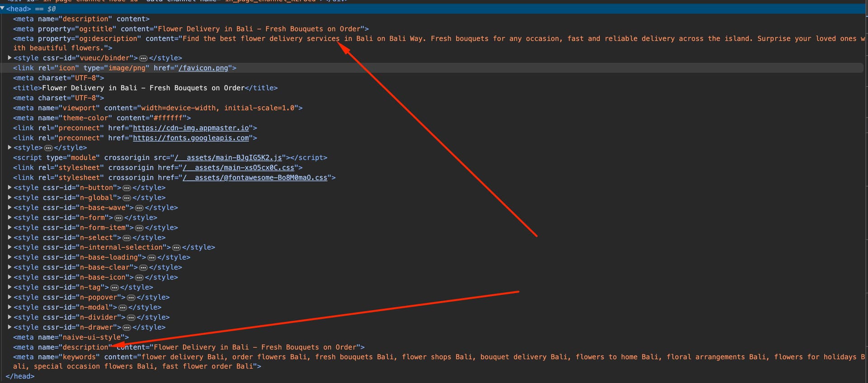This screenshot has height=383, width=868.
Task: Click ellipsis badge in n-global style
Action: (x=127, y=198)
